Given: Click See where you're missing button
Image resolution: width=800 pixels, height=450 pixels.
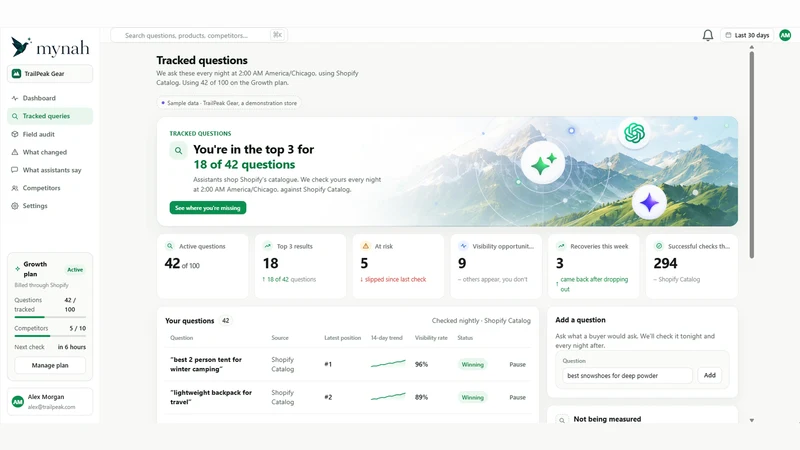Looking at the screenshot, I should 208,208.
